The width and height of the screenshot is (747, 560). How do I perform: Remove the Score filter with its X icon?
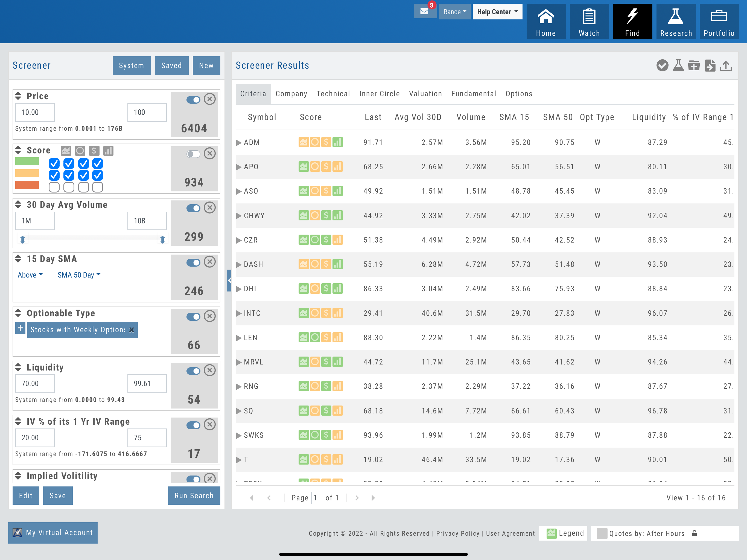(210, 154)
